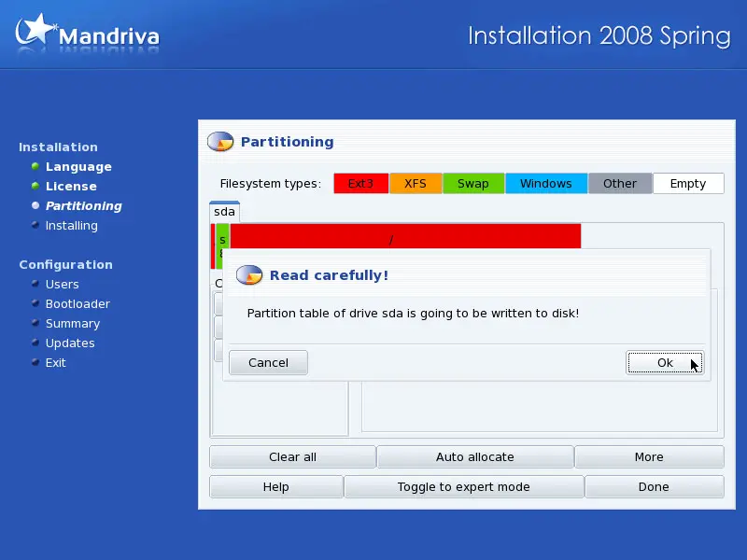
Task: Click the Exit step in sidebar
Action: coord(56,362)
